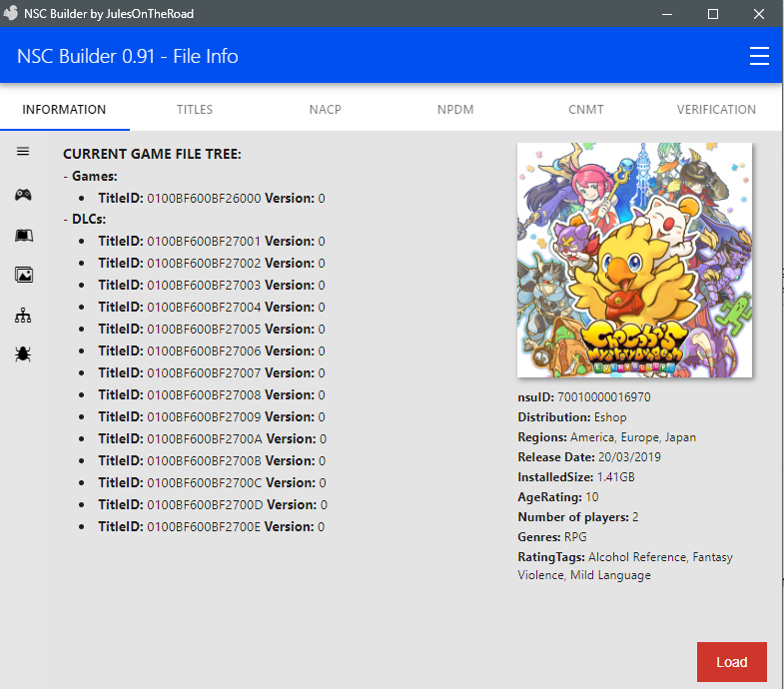
Task: Click the Genres RPG line
Action: (x=552, y=537)
